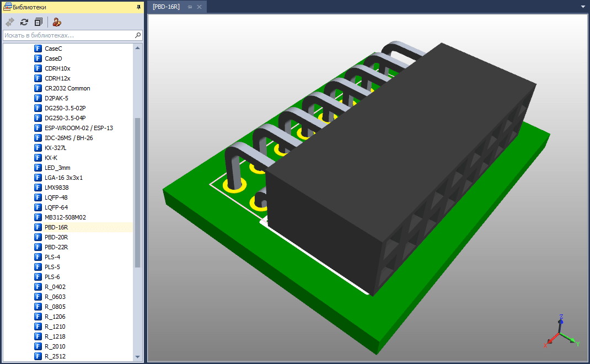This screenshot has width=590, height=364.
Task: Select the PLS-4 footprint
Action: pyautogui.click(x=52, y=257)
